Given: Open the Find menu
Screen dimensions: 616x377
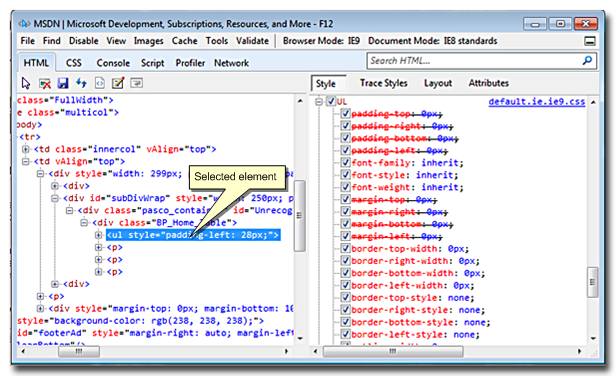Looking at the screenshot, I should [x=51, y=41].
